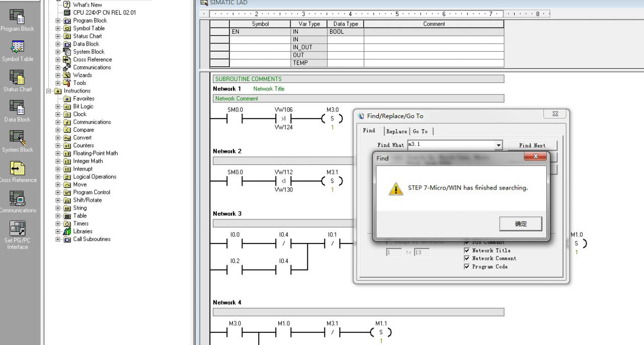Screen dimensions: 644x345
Task: Click the EN cell in the Symbol column
Action: pyautogui.click(x=260, y=32)
